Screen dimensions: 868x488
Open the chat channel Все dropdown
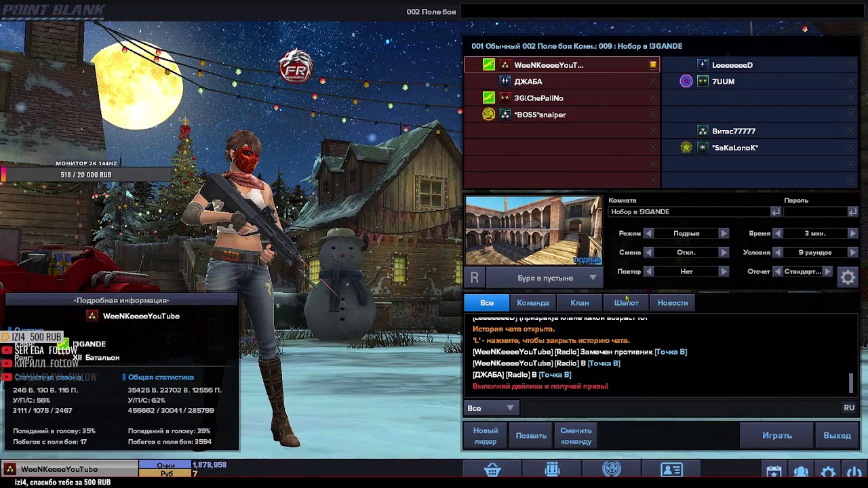[491, 408]
